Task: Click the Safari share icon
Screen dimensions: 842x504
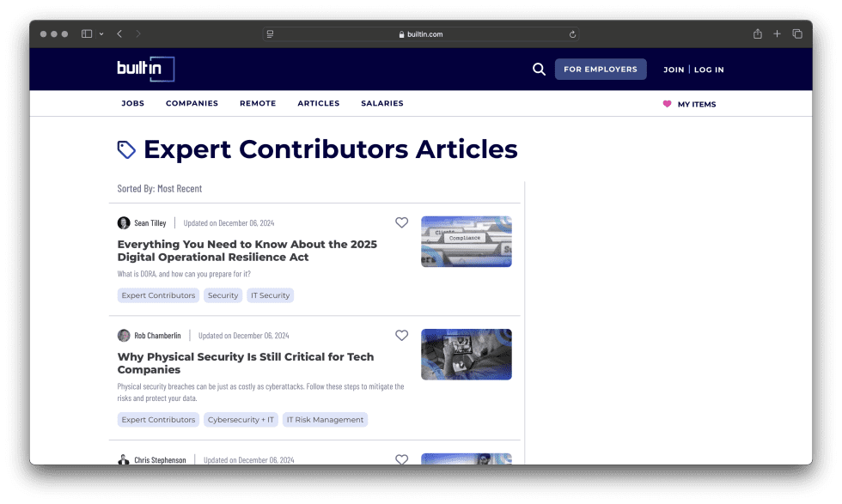Action: coord(757,34)
